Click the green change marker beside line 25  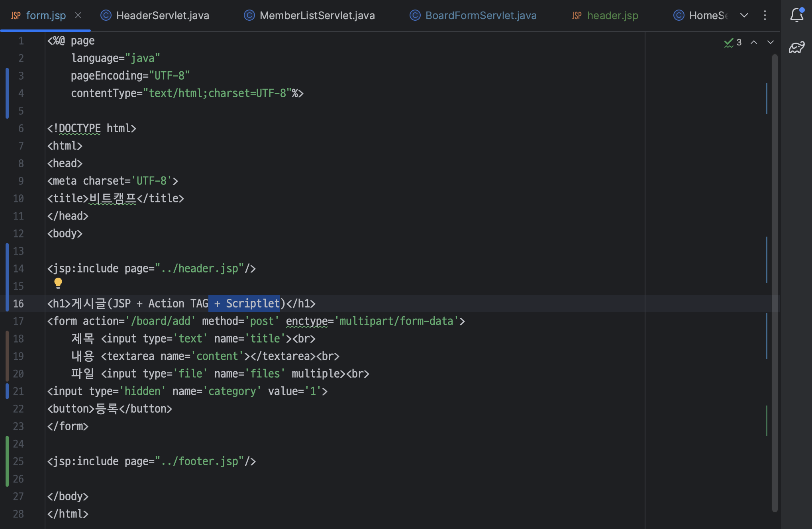tap(7, 461)
